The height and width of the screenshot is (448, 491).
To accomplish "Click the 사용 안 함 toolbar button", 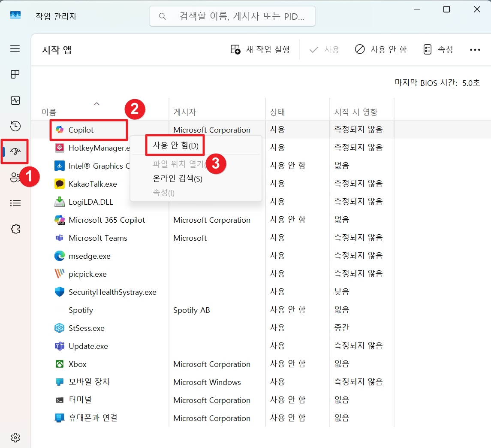I will [380, 49].
